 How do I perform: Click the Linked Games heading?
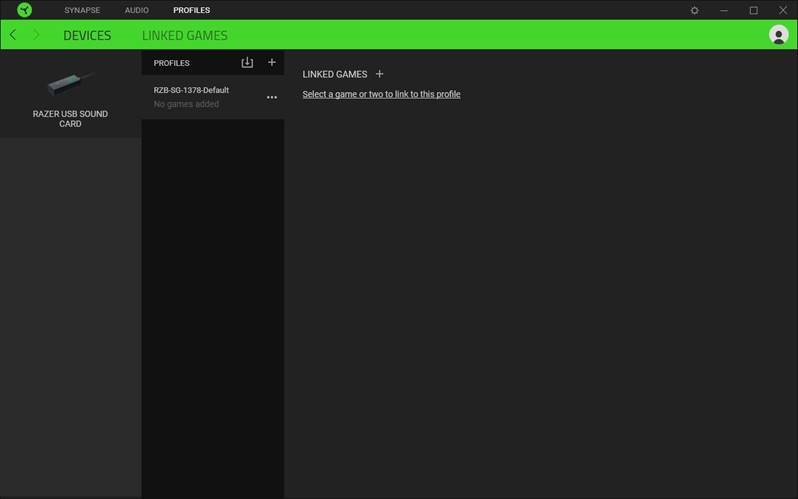[334, 74]
